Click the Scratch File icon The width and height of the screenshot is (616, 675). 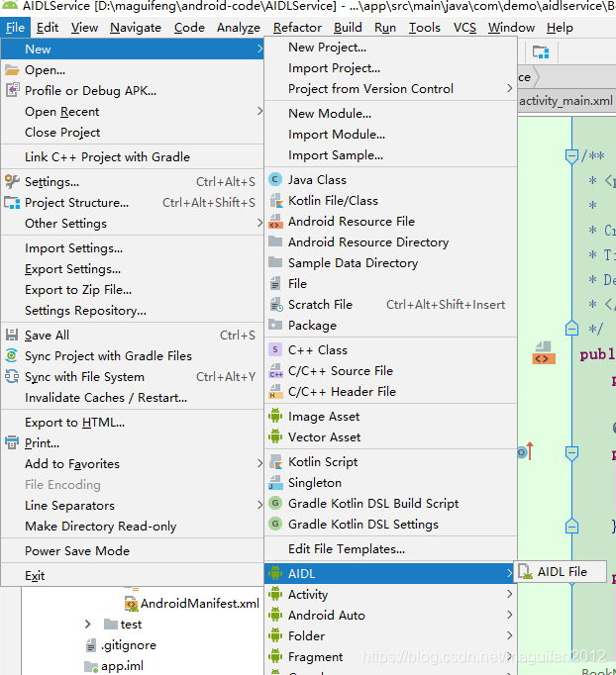(x=275, y=305)
